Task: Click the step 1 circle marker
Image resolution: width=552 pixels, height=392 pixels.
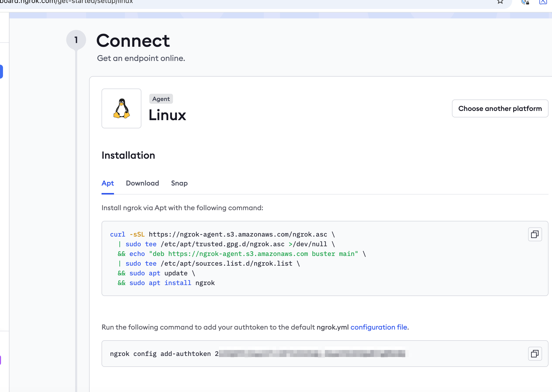Action: (x=76, y=40)
